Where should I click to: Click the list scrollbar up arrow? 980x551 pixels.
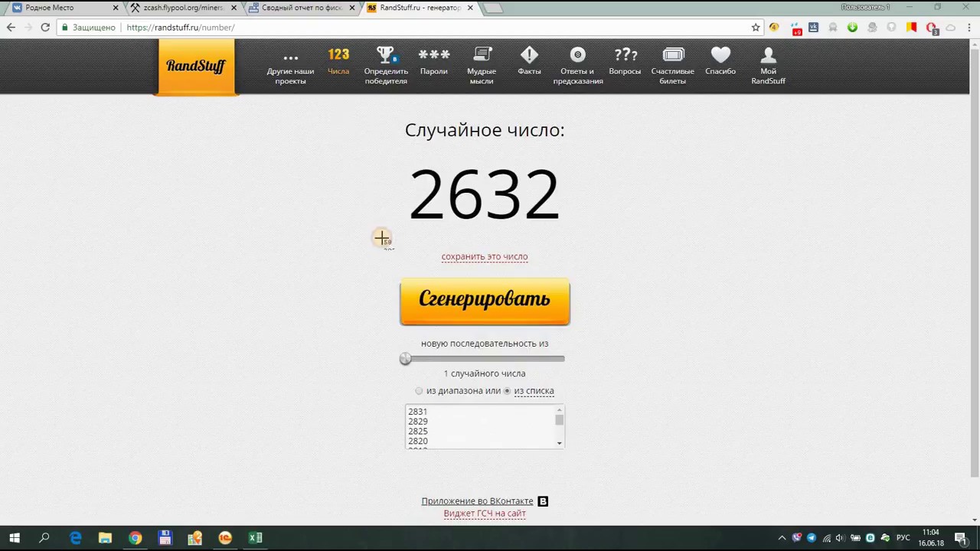point(560,409)
